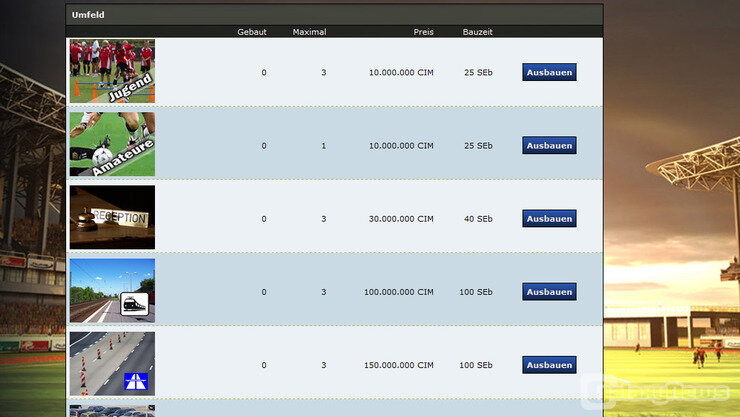The height and width of the screenshot is (417, 740).
Task: Click the Preis column header
Action: click(423, 32)
